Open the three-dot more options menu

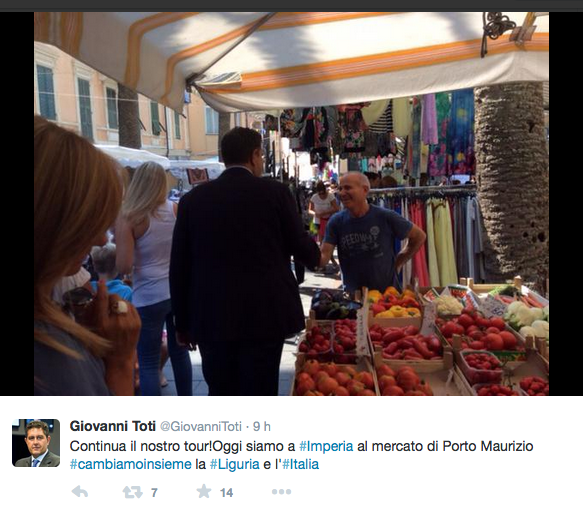point(281,492)
